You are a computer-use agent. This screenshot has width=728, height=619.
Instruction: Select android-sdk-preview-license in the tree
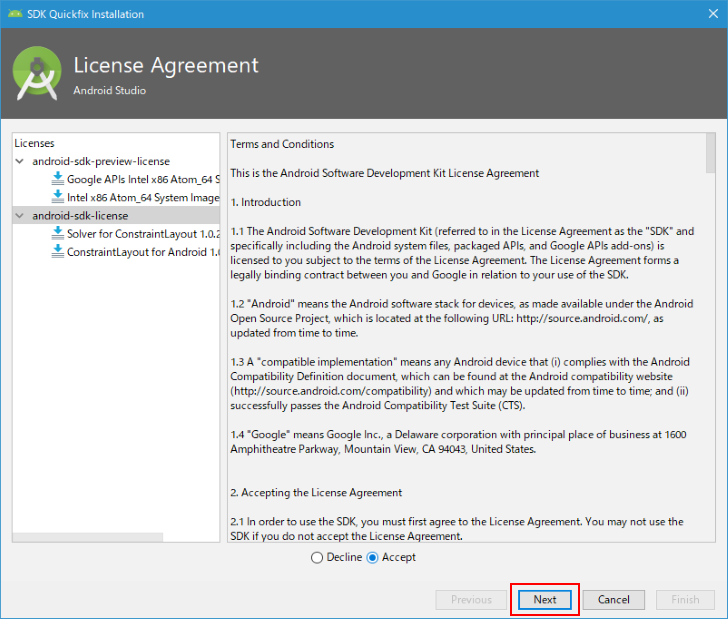(x=101, y=161)
